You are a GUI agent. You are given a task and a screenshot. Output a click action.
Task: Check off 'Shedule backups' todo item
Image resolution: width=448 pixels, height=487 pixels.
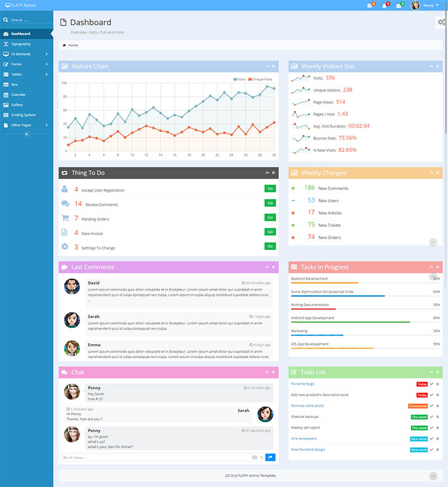tap(432, 417)
